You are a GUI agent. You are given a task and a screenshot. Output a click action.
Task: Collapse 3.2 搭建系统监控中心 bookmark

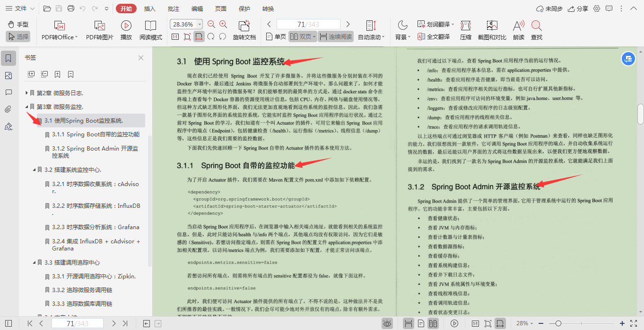(34, 169)
